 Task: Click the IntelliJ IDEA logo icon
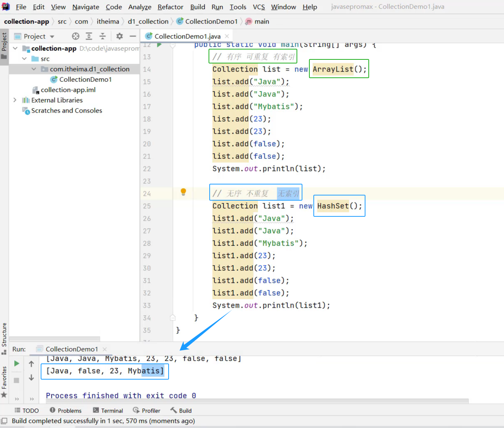(6, 7)
